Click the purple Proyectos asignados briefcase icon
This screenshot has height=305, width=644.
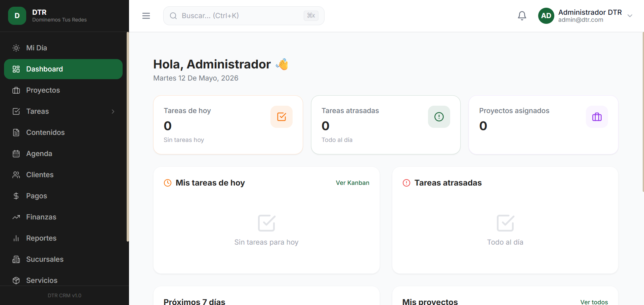click(x=597, y=117)
